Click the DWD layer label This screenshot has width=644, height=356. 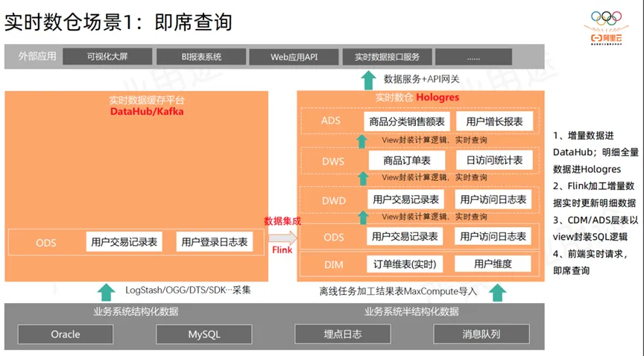pyautogui.click(x=334, y=201)
